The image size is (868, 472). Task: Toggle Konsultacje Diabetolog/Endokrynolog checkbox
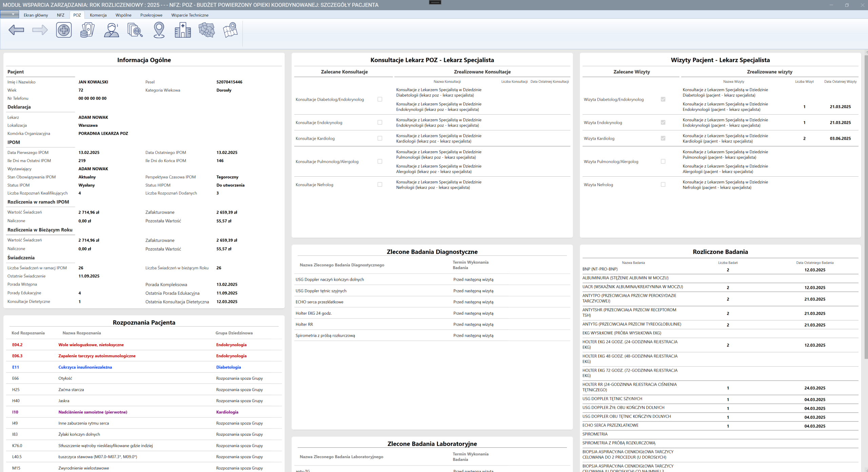point(380,99)
